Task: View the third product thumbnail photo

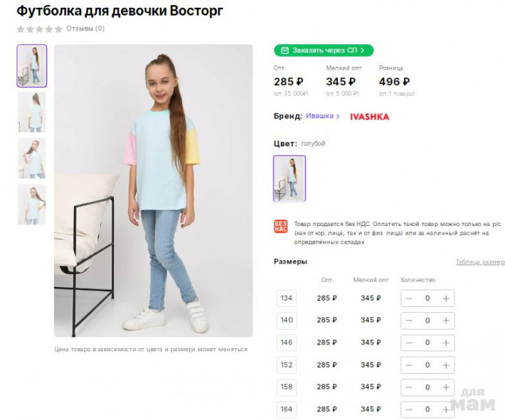Action: (32, 158)
